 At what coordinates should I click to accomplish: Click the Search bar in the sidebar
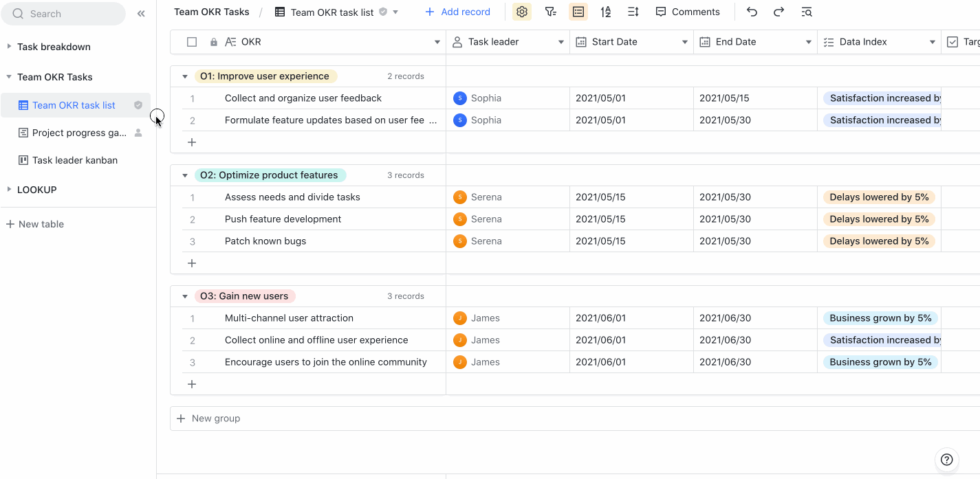(63, 13)
